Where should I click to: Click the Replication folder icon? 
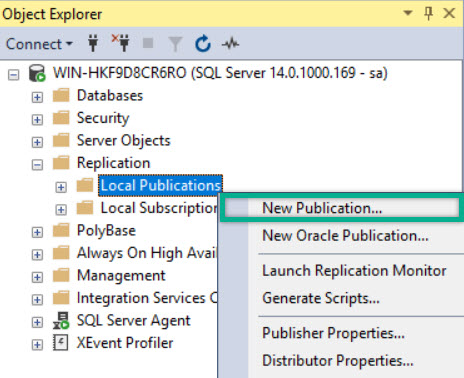point(61,163)
